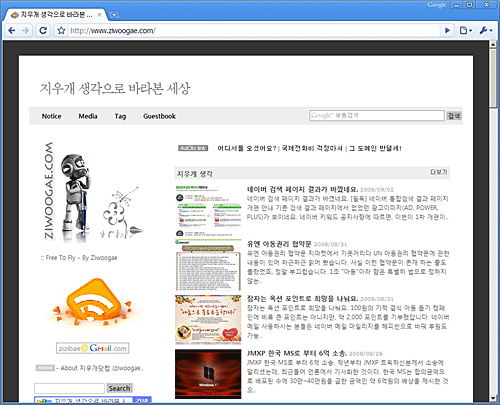500x405 pixels.
Task: Click the sidebar Search button
Action: [119, 388]
